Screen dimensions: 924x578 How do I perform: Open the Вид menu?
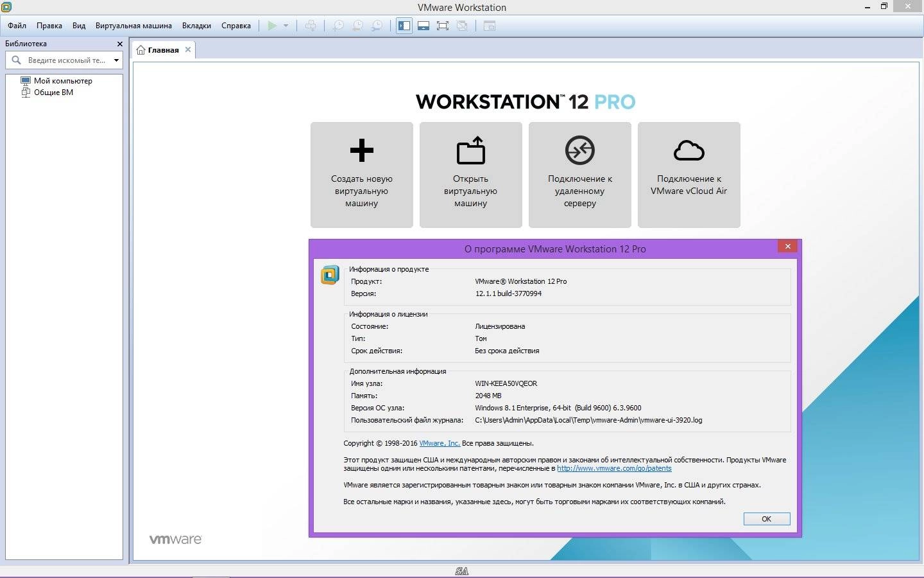(x=79, y=26)
